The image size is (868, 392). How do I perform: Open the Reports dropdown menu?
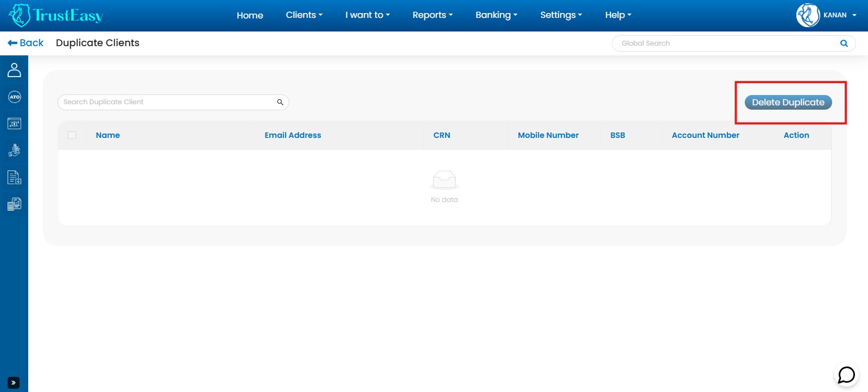432,15
